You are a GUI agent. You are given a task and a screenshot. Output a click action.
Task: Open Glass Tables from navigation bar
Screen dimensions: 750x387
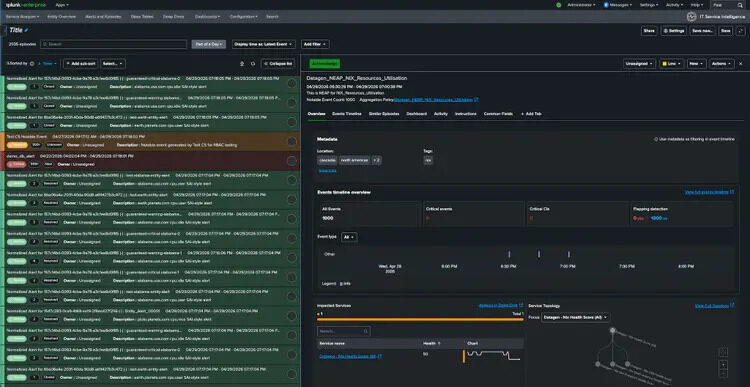pyautogui.click(x=142, y=17)
